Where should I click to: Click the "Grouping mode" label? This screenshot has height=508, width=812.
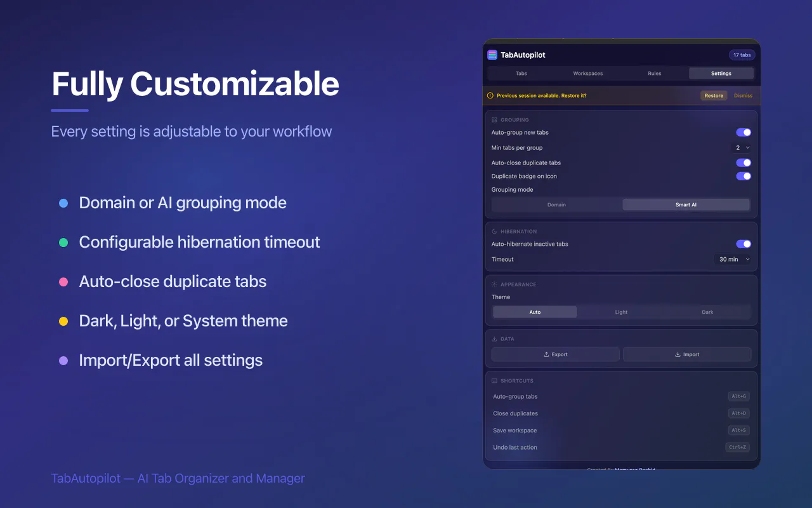pos(512,190)
